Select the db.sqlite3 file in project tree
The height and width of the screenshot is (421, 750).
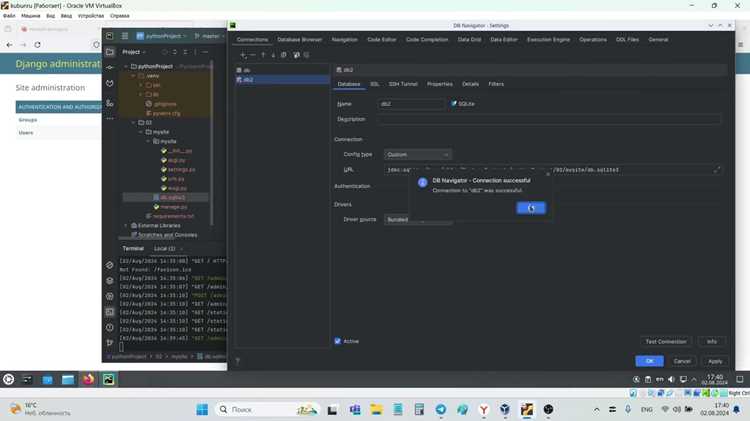pyautogui.click(x=172, y=198)
